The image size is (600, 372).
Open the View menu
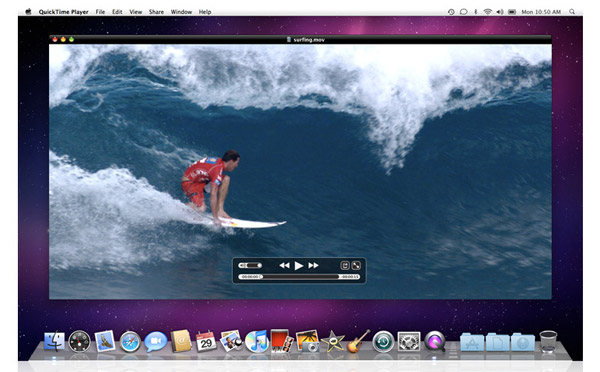(x=135, y=12)
